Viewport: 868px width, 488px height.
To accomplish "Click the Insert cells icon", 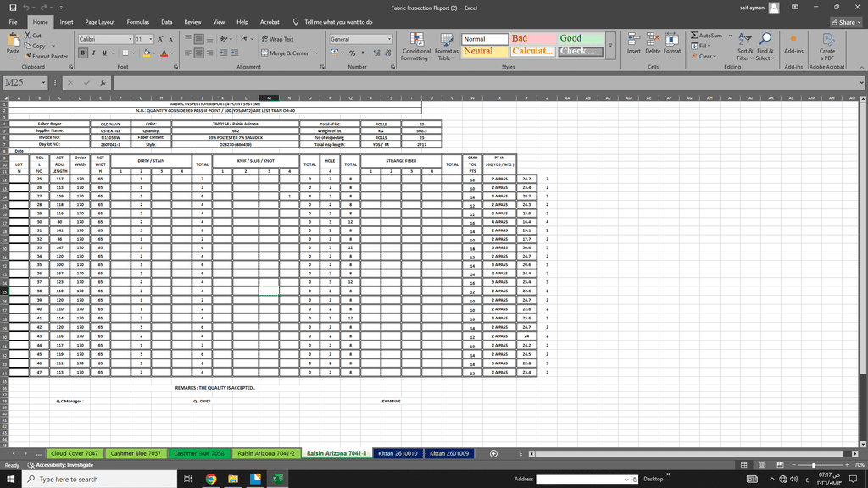I will point(633,40).
